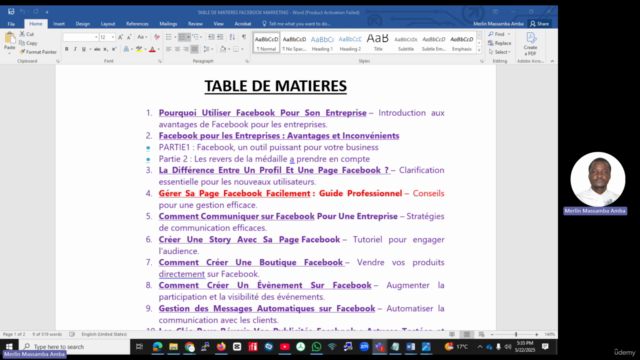Screen dimensions: 640x360
Task: Toggle Show/Hide paragraph marks
Action: [244, 37]
